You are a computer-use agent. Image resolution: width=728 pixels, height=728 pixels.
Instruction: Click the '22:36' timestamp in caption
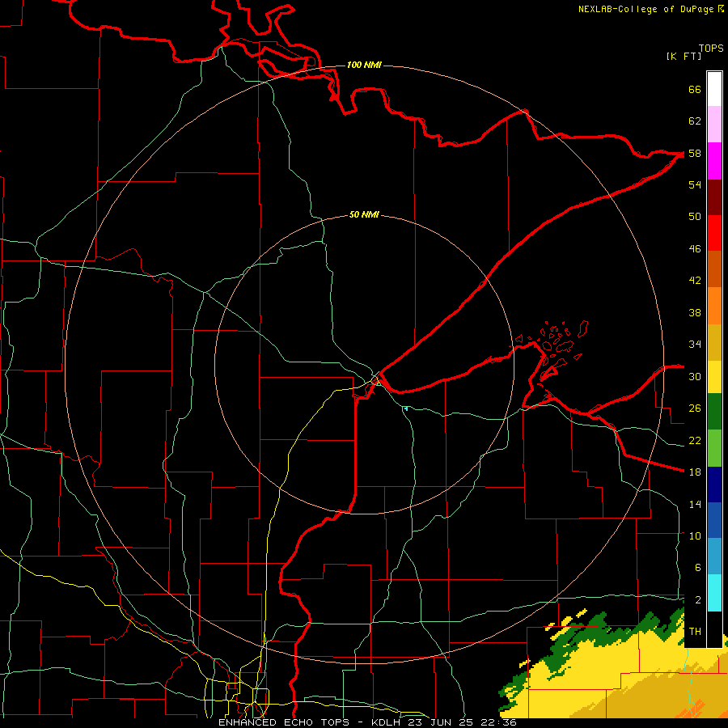point(498,722)
